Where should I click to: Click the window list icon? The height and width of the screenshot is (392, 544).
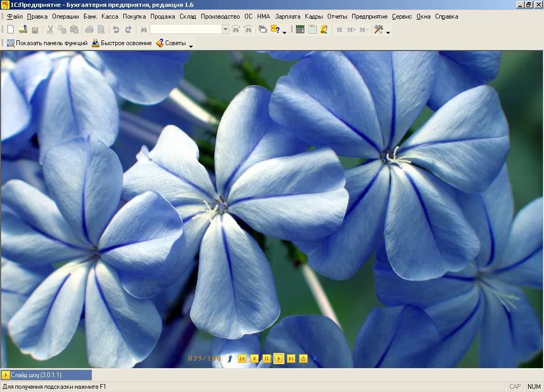[x=263, y=30]
